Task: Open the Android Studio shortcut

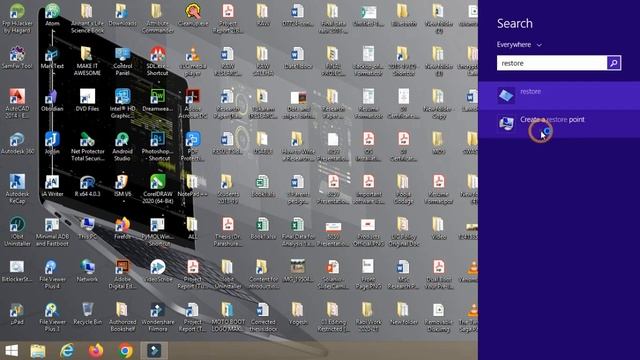Action: coord(122,146)
